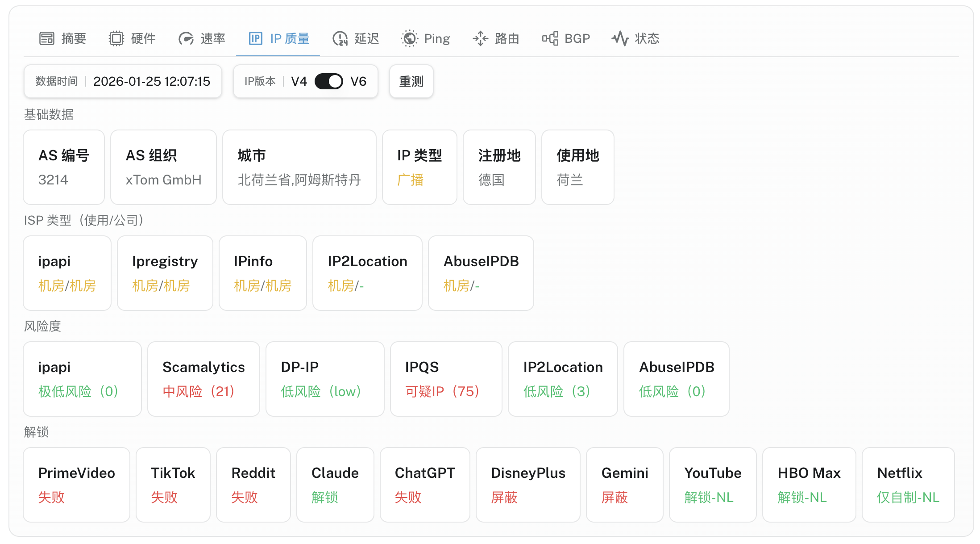Select the Netflix unlock card

pos(908,485)
